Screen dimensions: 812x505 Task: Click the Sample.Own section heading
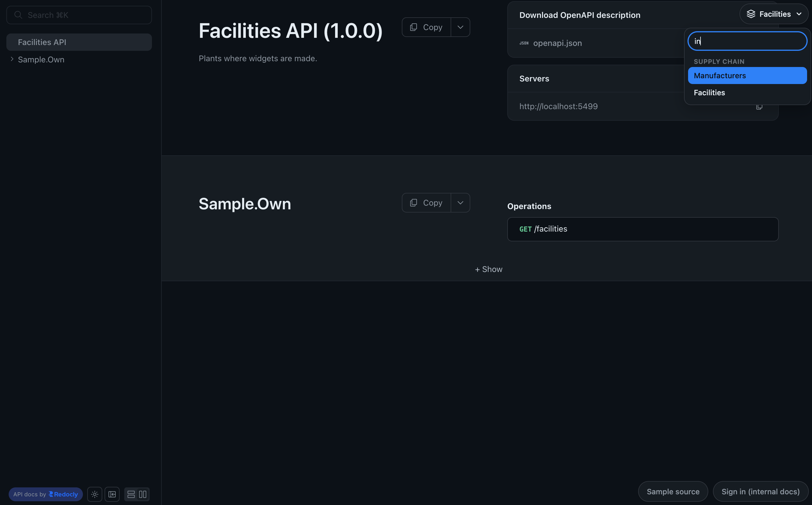coord(245,204)
